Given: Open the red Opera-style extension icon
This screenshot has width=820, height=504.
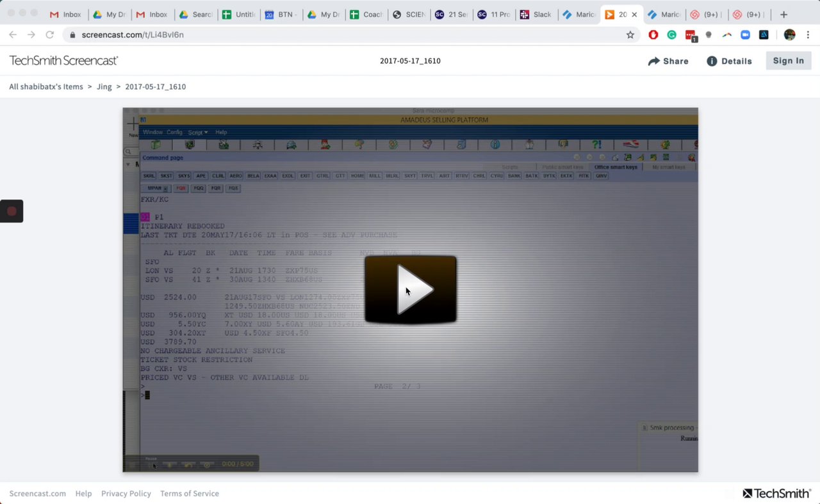Looking at the screenshot, I should tap(653, 35).
